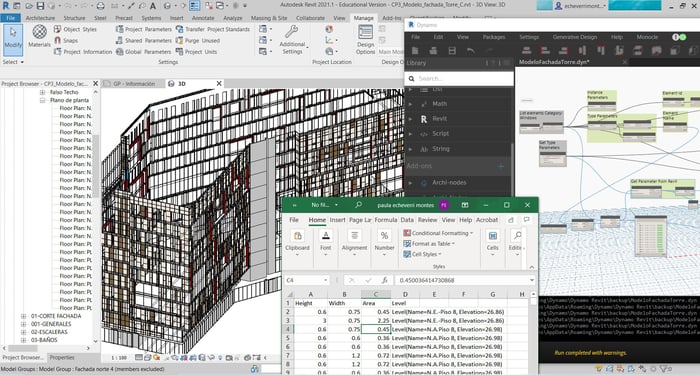Click the 1 : 100 view scale
The height and width of the screenshot is (375, 700).
tap(119, 358)
